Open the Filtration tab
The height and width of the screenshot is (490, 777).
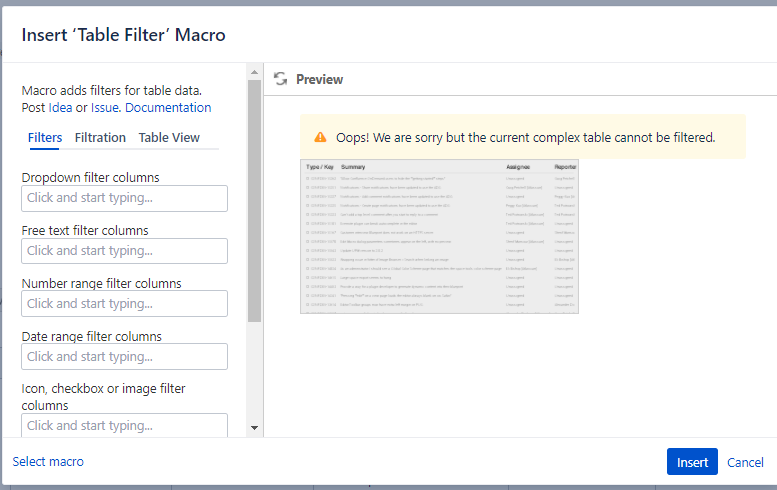pyautogui.click(x=100, y=137)
